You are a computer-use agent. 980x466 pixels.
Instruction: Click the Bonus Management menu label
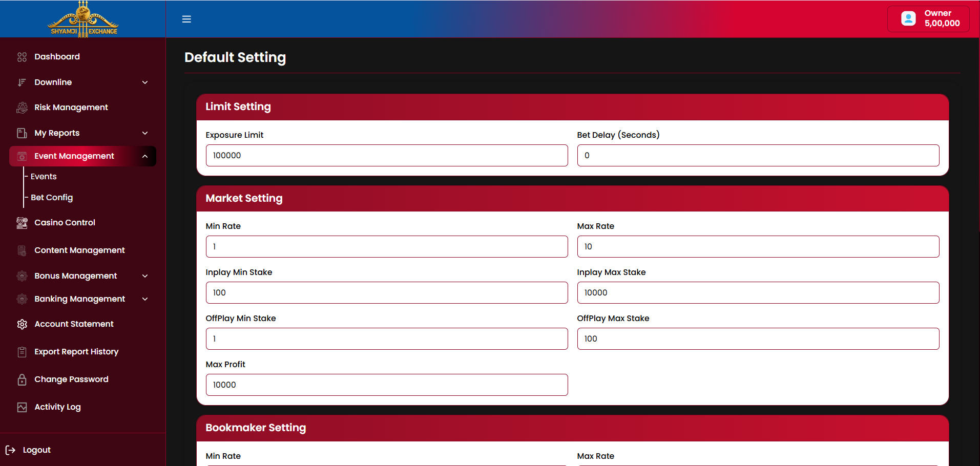point(76,276)
